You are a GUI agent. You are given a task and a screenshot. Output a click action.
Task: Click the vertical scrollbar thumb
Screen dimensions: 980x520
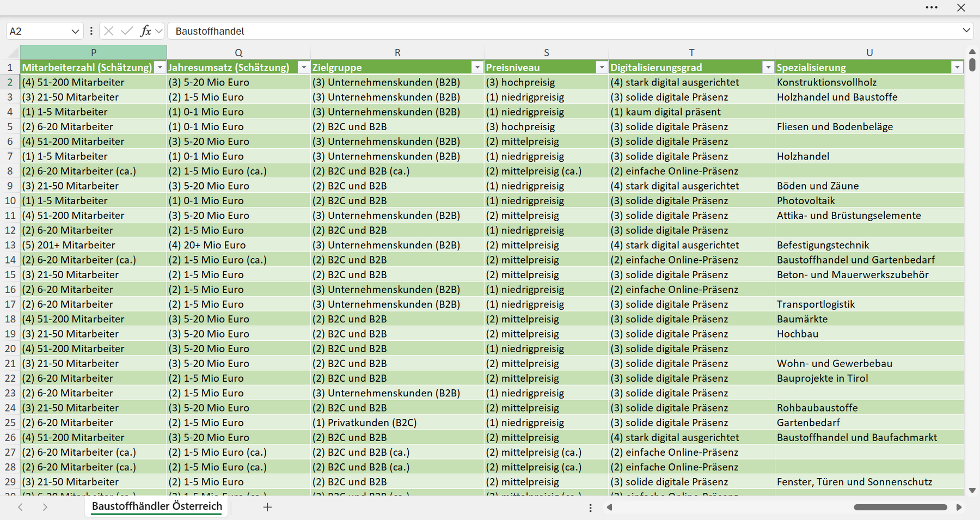pyautogui.click(x=972, y=65)
